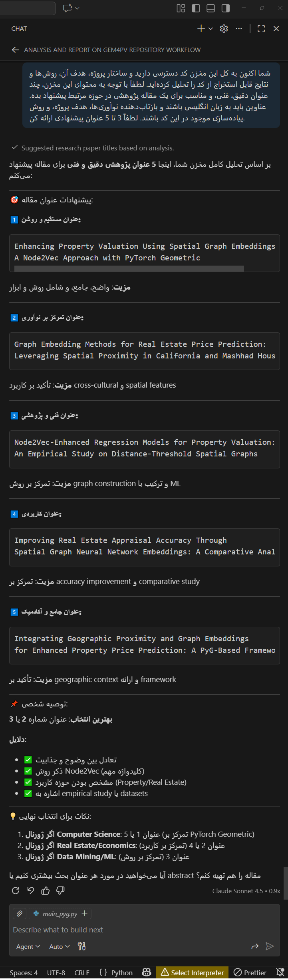The width and height of the screenshot is (288, 980).
Task: Click the Python language mode button
Action: tap(116, 973)
